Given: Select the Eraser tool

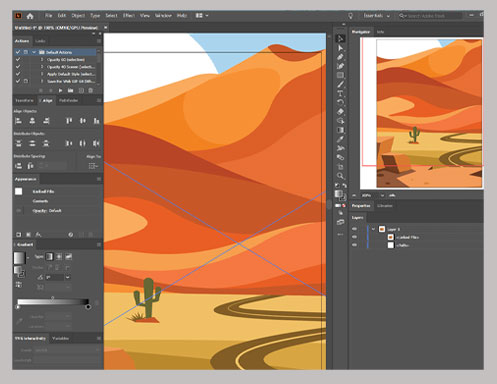Looking at the screenshot, I should click(x=340, y=112).
